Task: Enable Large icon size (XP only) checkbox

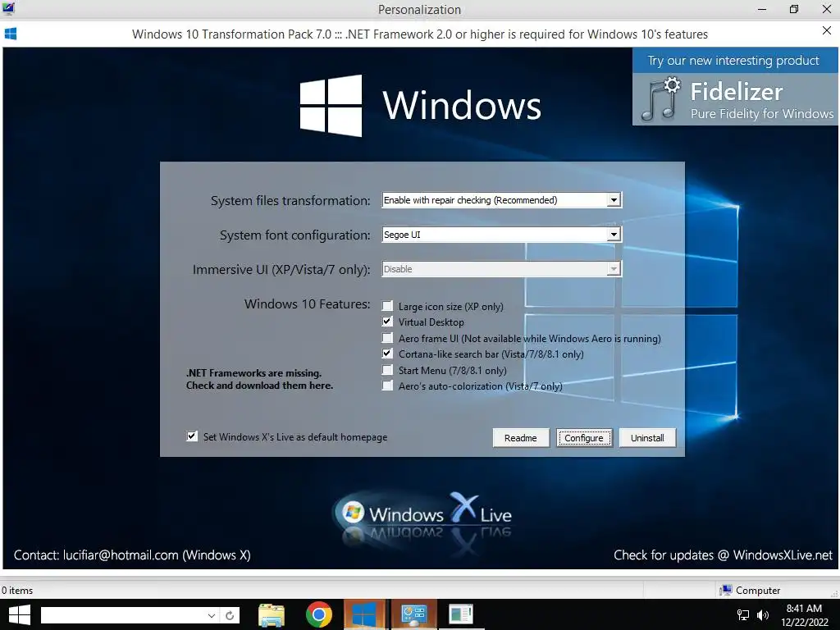Action: pos(387,306)
